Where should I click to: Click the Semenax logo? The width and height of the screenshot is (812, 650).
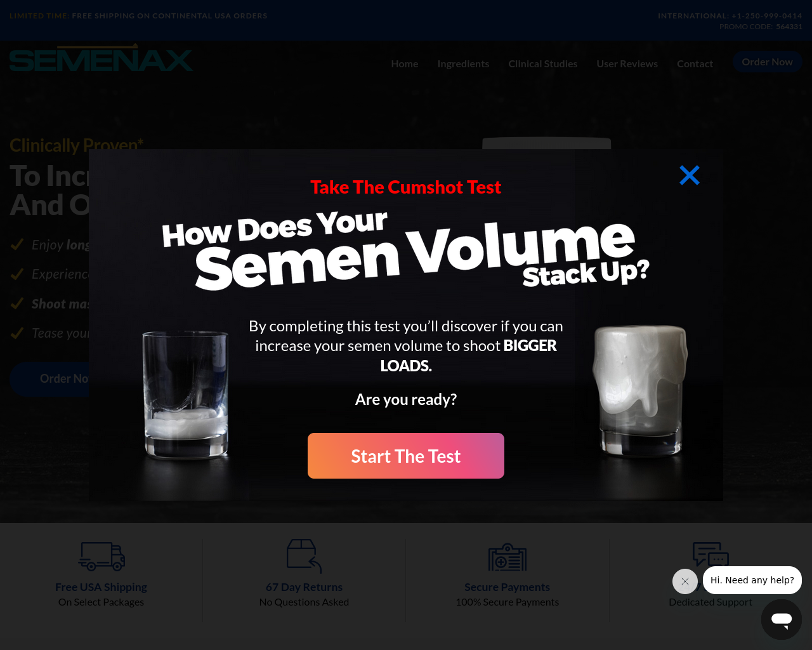click(x=101, y=58)
